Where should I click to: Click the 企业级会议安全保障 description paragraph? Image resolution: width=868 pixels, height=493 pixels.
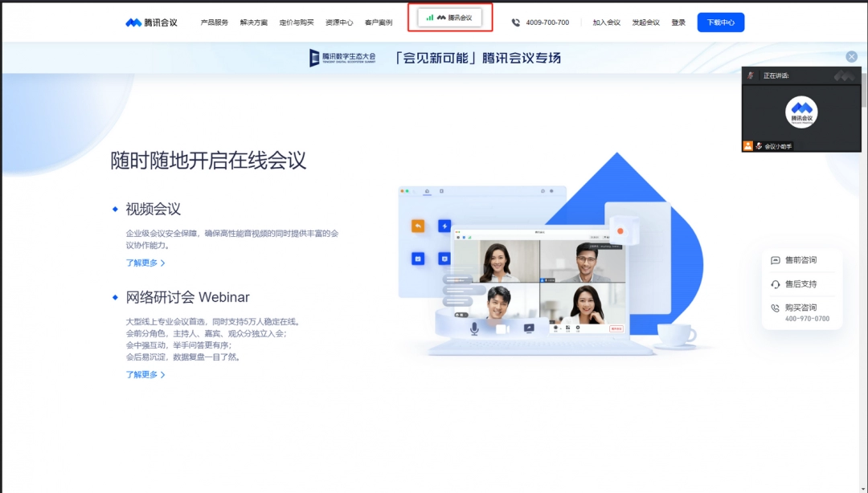coord(232,239)
